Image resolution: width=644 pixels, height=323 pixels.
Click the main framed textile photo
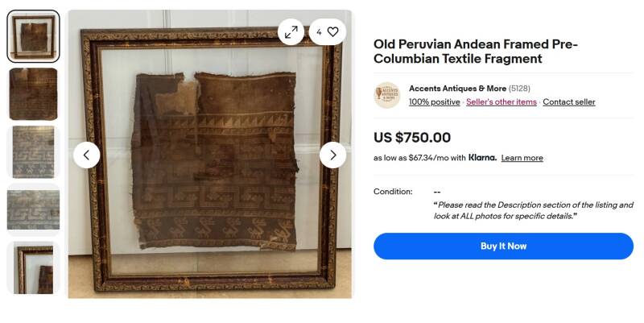[x=210, y=154]
